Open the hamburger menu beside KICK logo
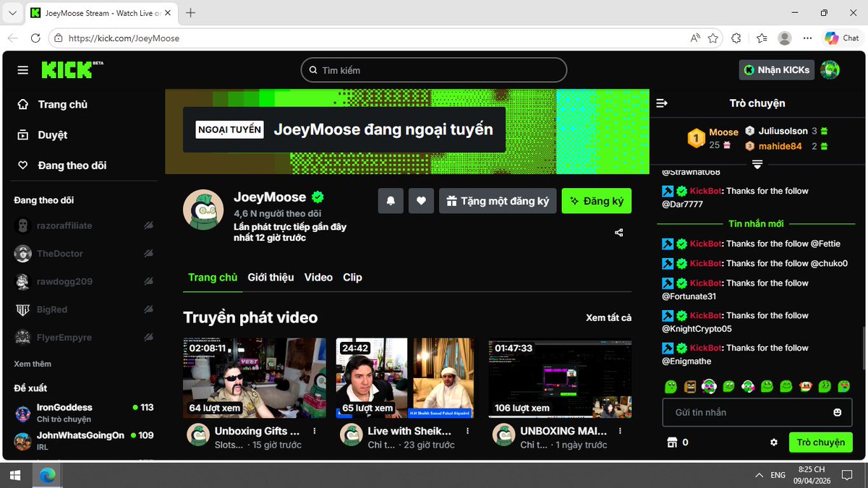 coord(23,70)
